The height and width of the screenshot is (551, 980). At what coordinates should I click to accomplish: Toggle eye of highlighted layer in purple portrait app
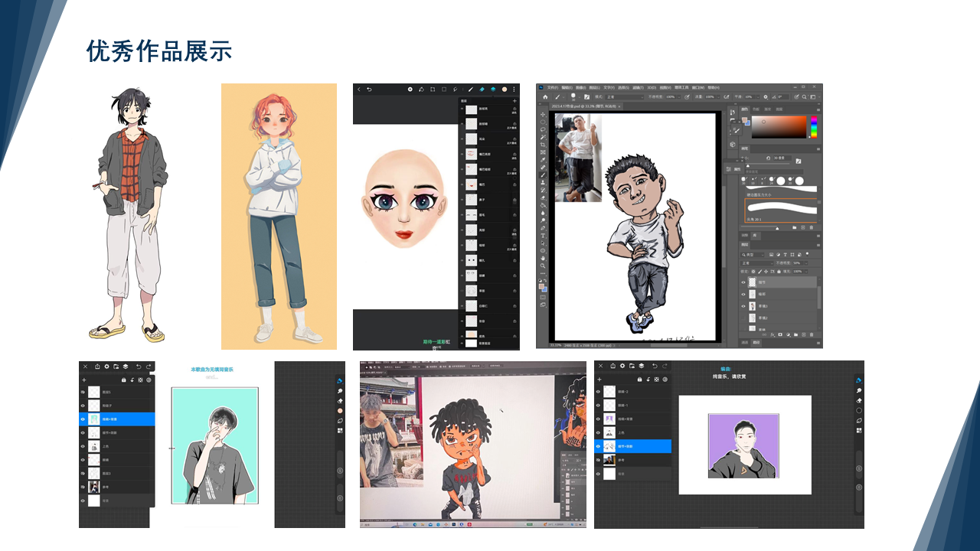click(x=598, y=445)
